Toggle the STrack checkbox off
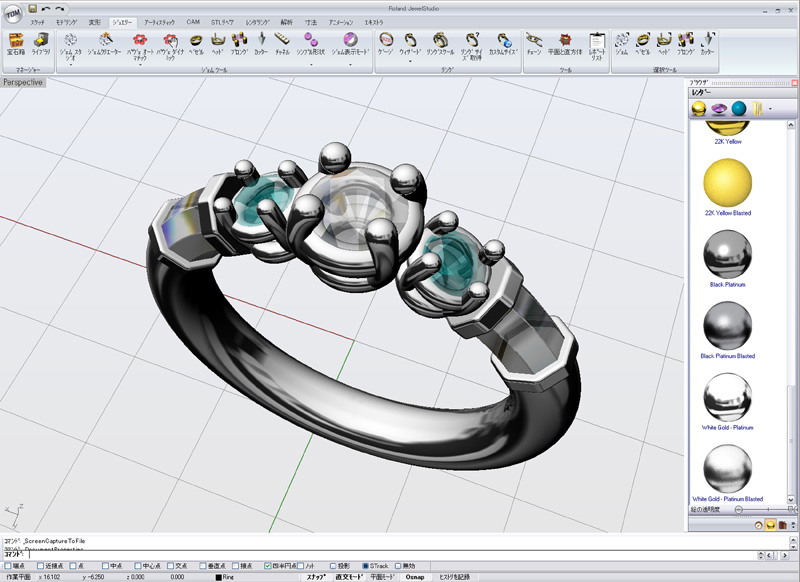 tap(365, 566)
